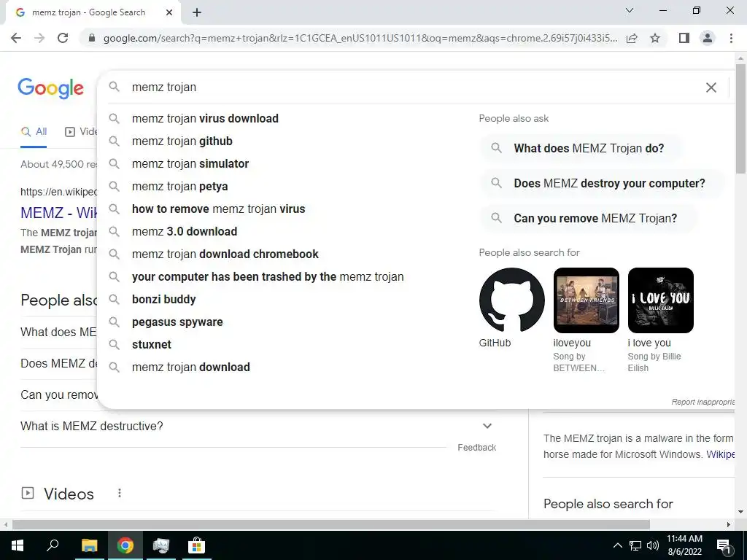747x560 pixels.
Task: Share this page using the share icon
Action: 632,38
